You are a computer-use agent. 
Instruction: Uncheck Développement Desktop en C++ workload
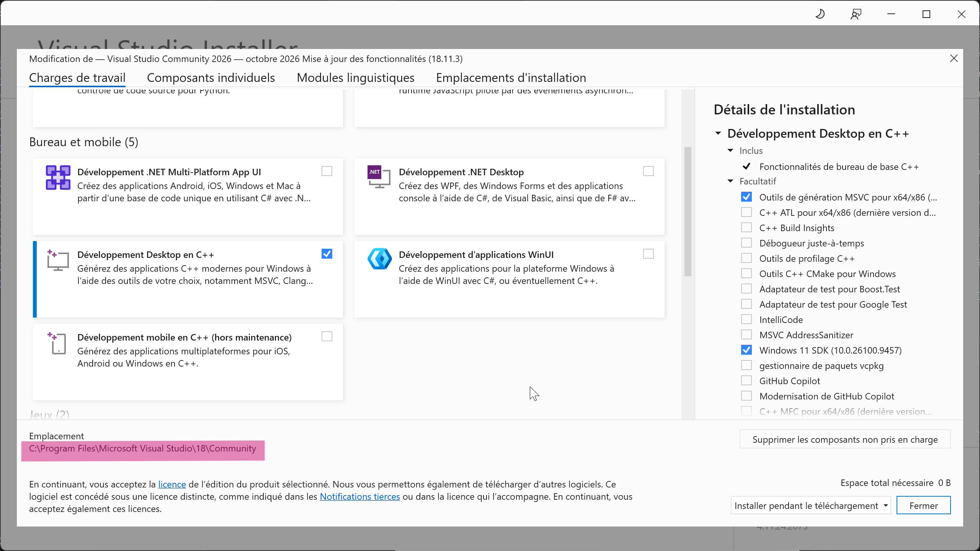[x=327, y=254]
